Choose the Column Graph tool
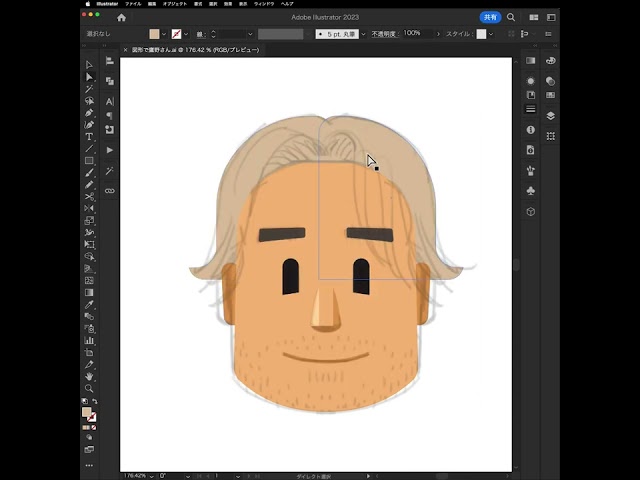 pos(89,340)
